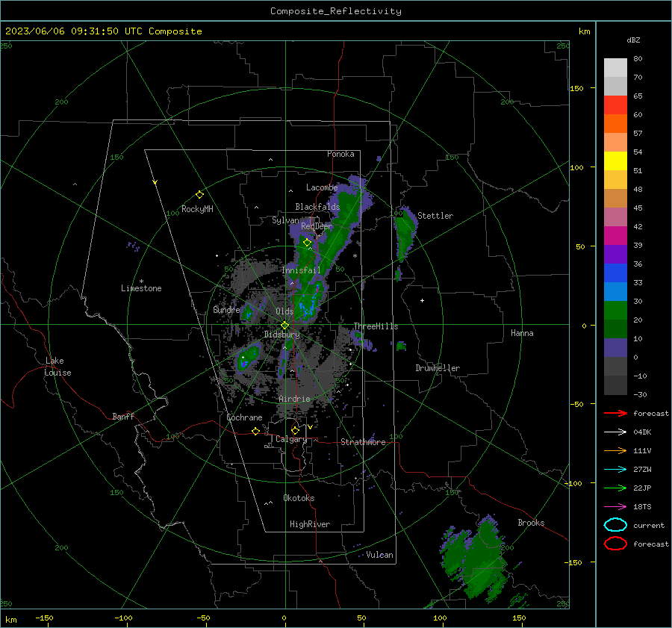This screenshot has width=672, height=628.
Task: Click the yellow diamond marker above Calgary
Action: coord(295,430)
